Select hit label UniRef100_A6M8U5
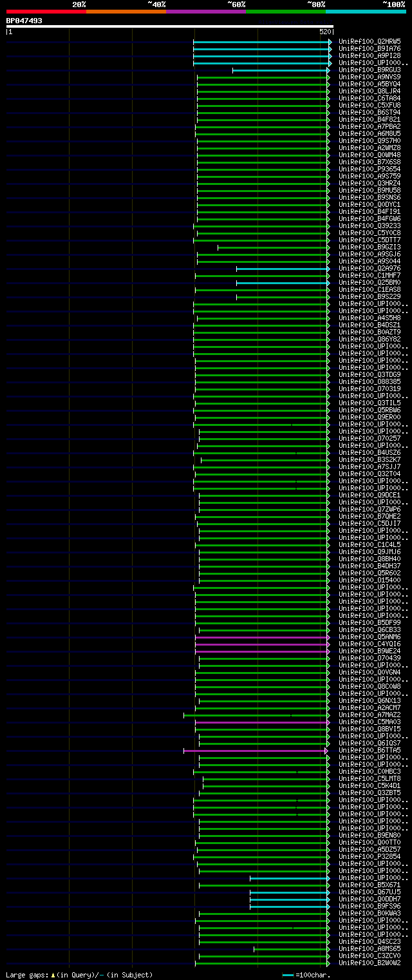412x980 pixels. click(370, 133)
